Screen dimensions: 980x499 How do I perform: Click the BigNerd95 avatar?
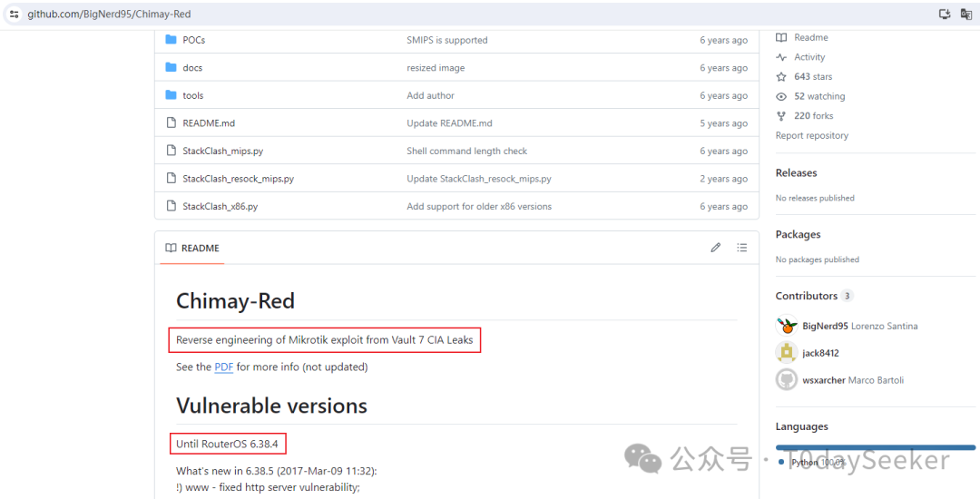[786, 326]
